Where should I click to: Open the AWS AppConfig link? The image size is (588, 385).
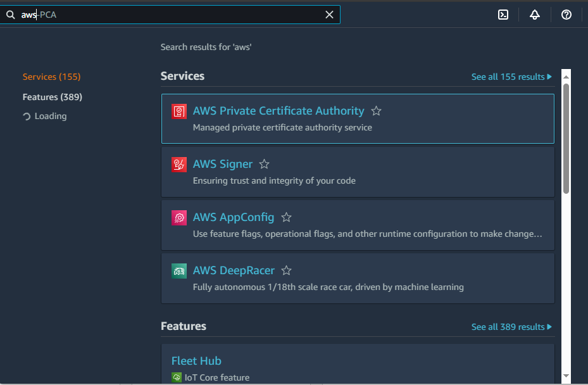234,217
